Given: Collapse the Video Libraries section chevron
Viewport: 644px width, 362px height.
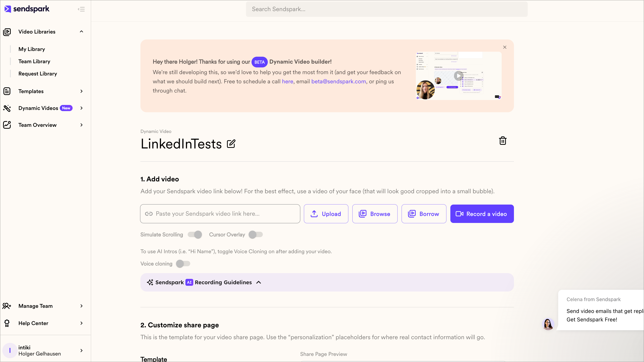Looking at the screenshot, I should [81, 31].
